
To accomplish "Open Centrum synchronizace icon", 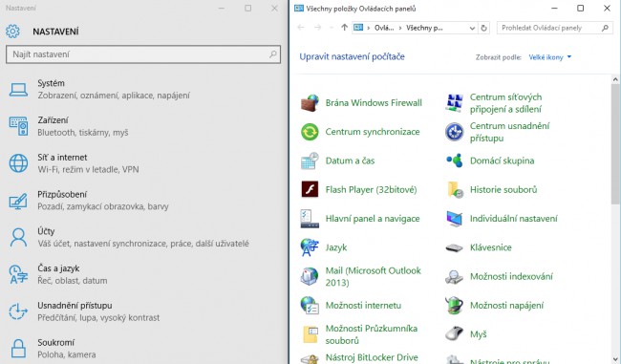I will [x=310, y=132].
